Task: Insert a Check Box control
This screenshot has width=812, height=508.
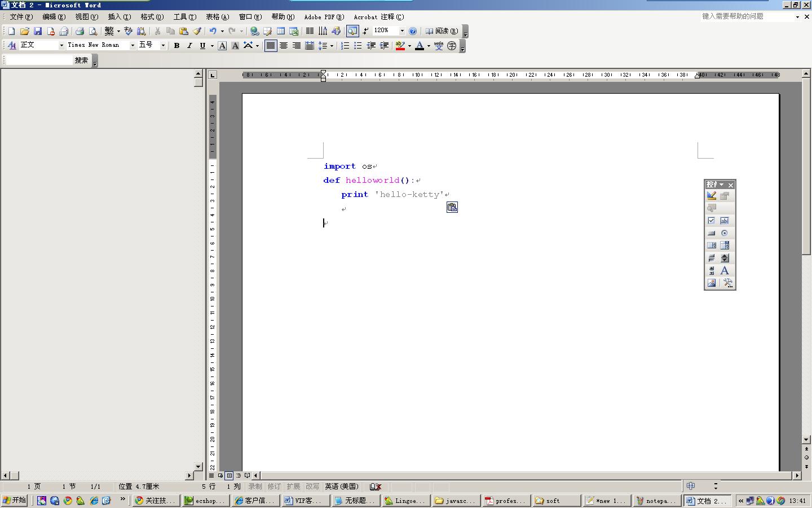Action: click(711, 220)
